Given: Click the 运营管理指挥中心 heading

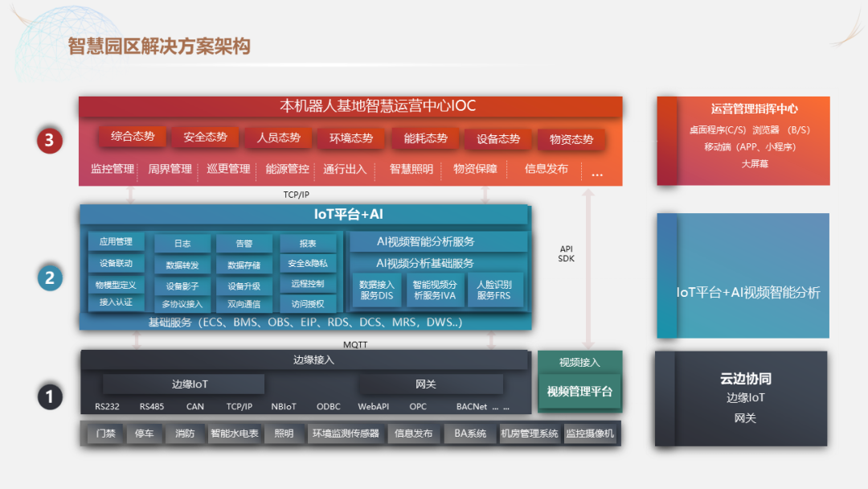Looking at the screenshot, I should pyautogui.click(x=755, y=109).
